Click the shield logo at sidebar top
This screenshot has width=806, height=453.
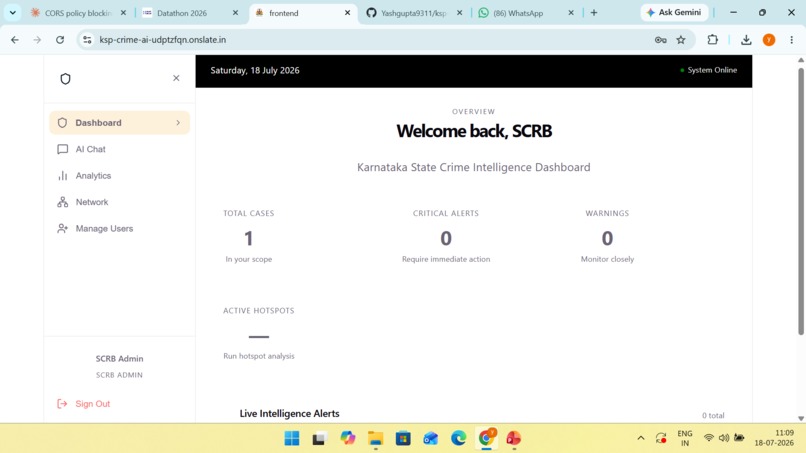[x=65, y=79]
